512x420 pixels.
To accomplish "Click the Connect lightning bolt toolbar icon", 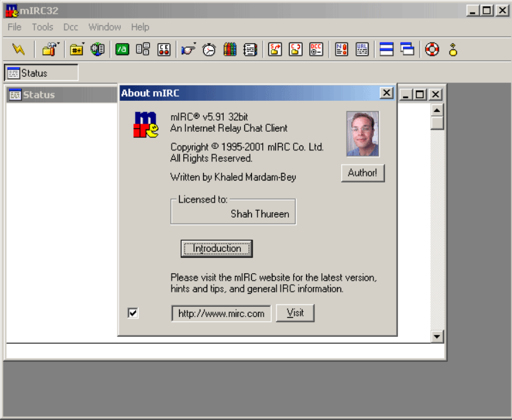I will (x=19, y=49).
